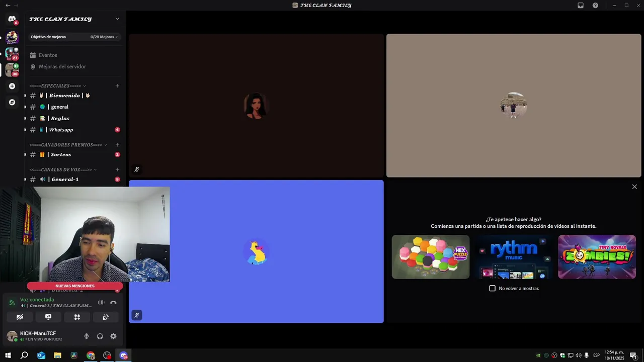Open voice connection signal details
Viewport: 644px width, 362px height.
tap(12, 302)
